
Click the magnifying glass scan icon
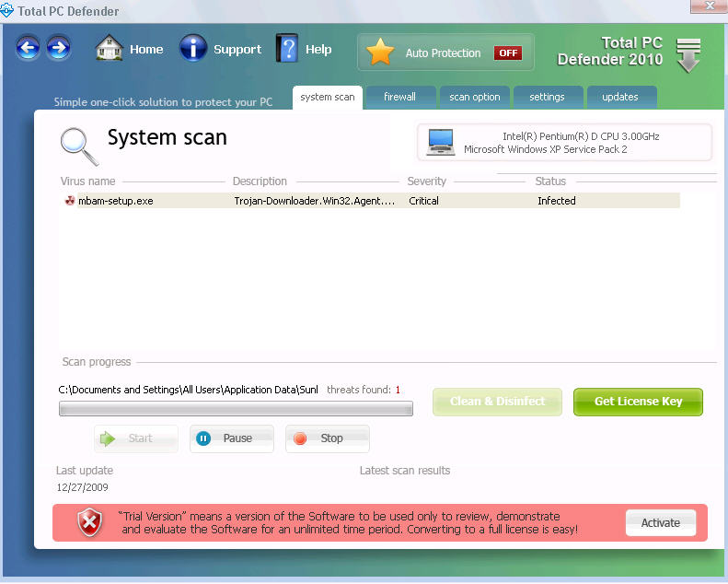[x=79, y=146]
